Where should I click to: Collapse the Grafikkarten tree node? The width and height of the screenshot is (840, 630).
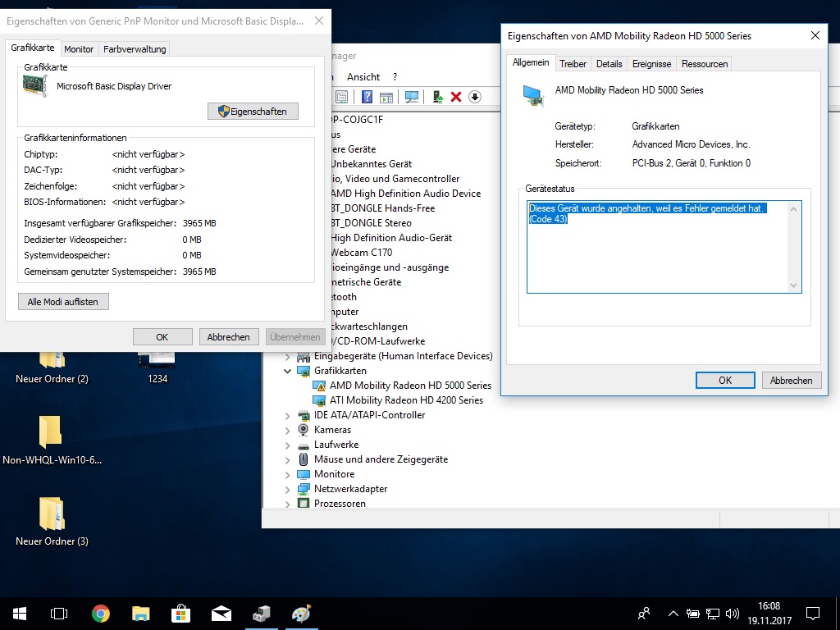[288, 371]
